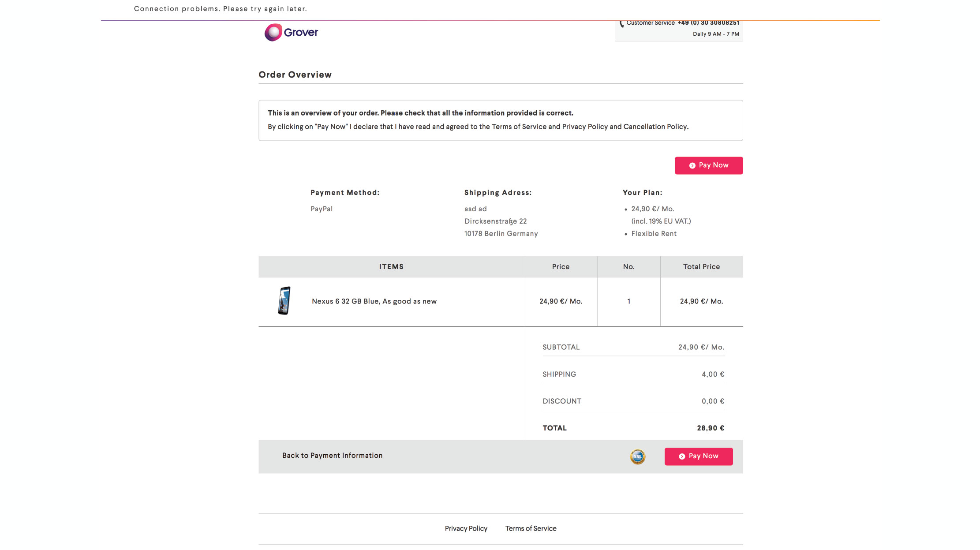
Task: Click the Dircksenstraße 22 shipping address line
Action: 495,221
